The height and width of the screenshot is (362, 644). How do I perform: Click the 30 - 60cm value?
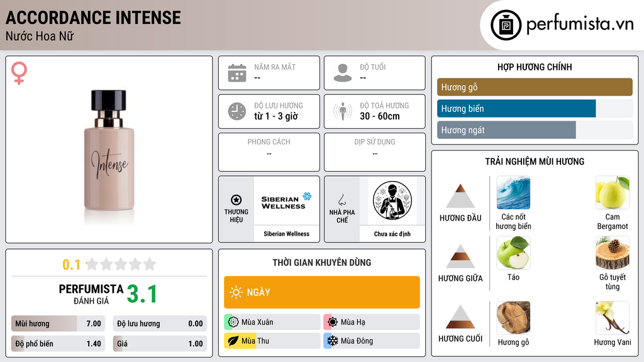tap(380, 116)
